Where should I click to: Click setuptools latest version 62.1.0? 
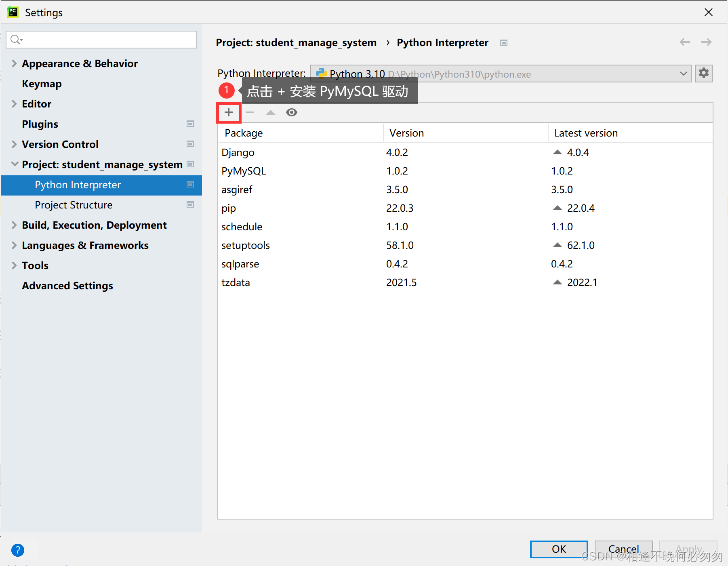pyautogui.click(x=581, y=245)
